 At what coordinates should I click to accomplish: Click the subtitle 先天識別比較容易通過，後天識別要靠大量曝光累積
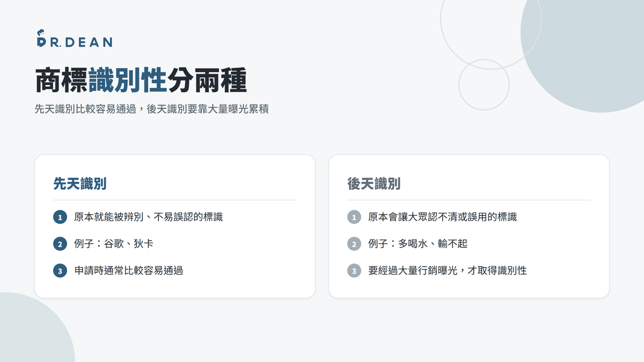[151, 109]
